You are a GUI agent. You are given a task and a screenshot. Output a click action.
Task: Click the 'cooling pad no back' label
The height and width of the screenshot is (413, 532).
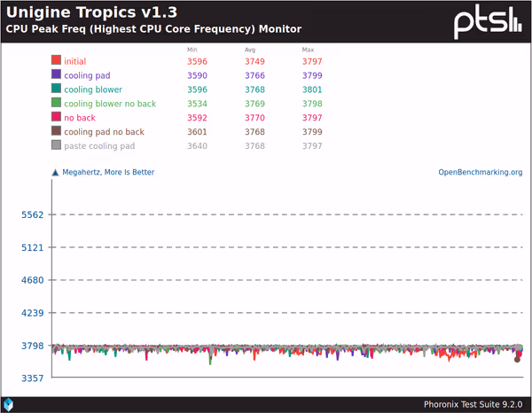click(104, 132)
